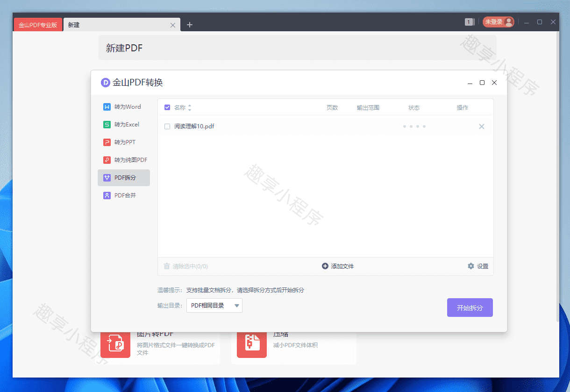570x392 pixels.
Task: Close the 金山PDF转换 dialog
Action: pyautogui.click(x=494, y=83)
